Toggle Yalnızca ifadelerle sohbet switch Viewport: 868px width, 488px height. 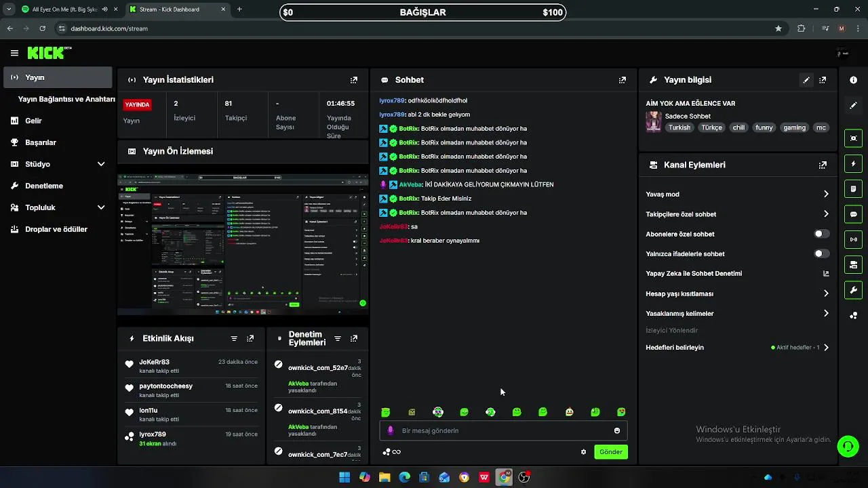point(821,253)
